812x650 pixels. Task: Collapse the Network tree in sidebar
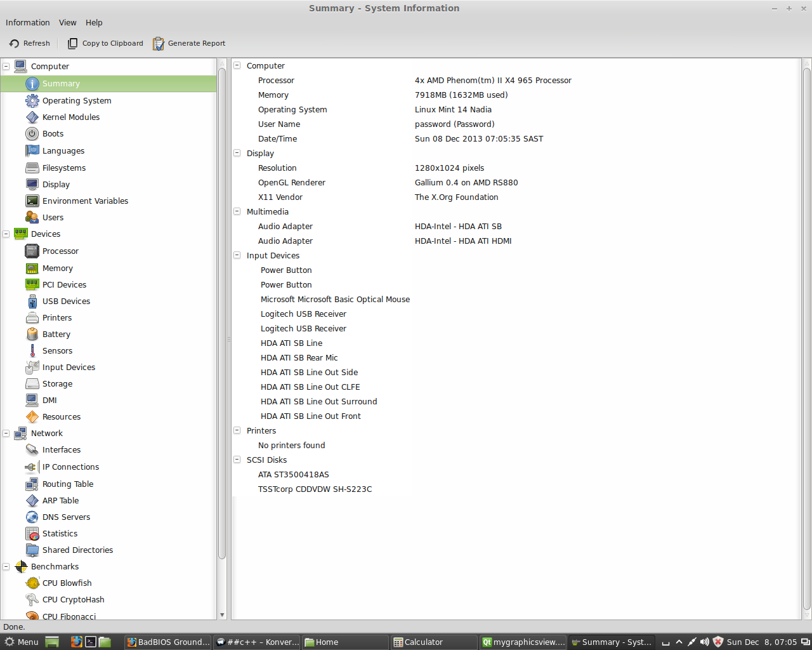point(6,433)
